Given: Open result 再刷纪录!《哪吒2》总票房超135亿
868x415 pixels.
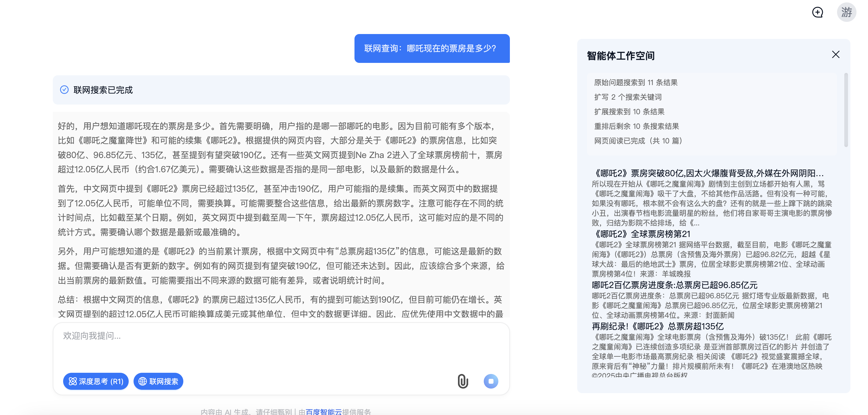Looking at the screenshot, I should pos(658,326).
